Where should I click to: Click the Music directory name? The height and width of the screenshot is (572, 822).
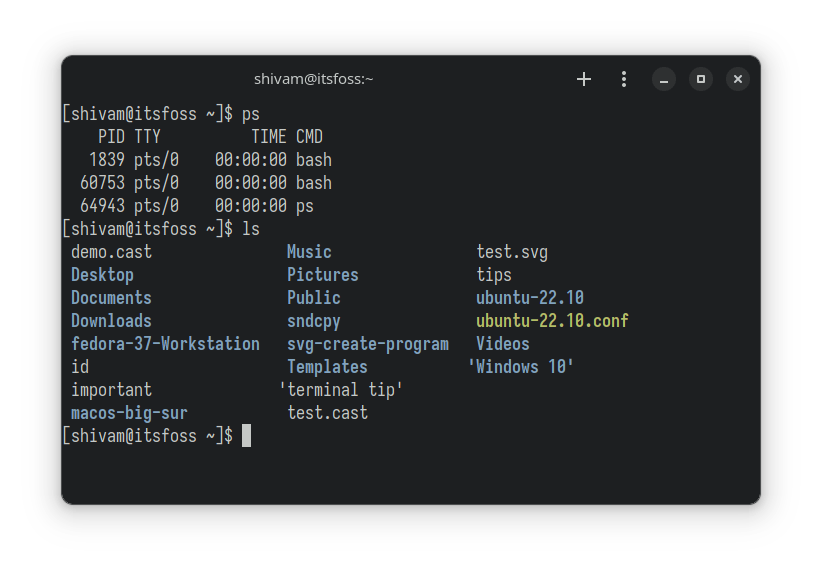click(x=309, y=252)
